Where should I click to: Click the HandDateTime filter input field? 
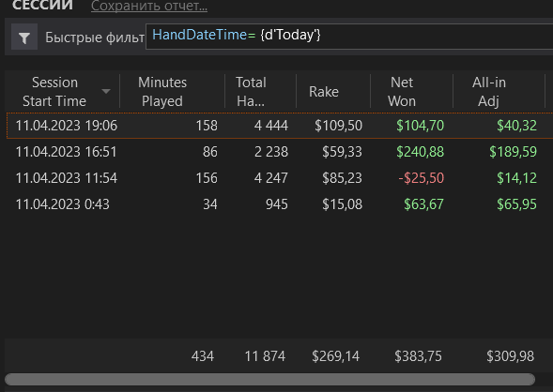click(349, 37)
